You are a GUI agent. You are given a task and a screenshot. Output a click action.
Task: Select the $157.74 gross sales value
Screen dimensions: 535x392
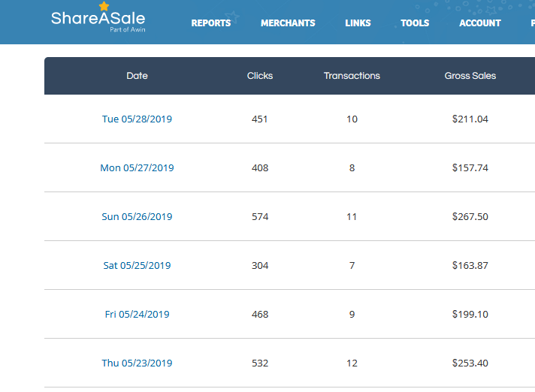coord(470,167)
